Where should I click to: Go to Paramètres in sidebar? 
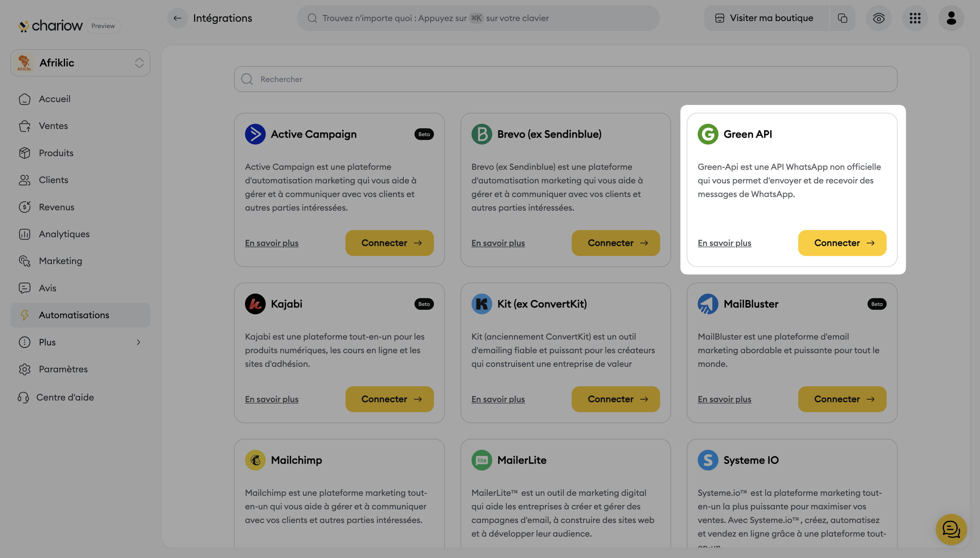[x=63, y=369]
